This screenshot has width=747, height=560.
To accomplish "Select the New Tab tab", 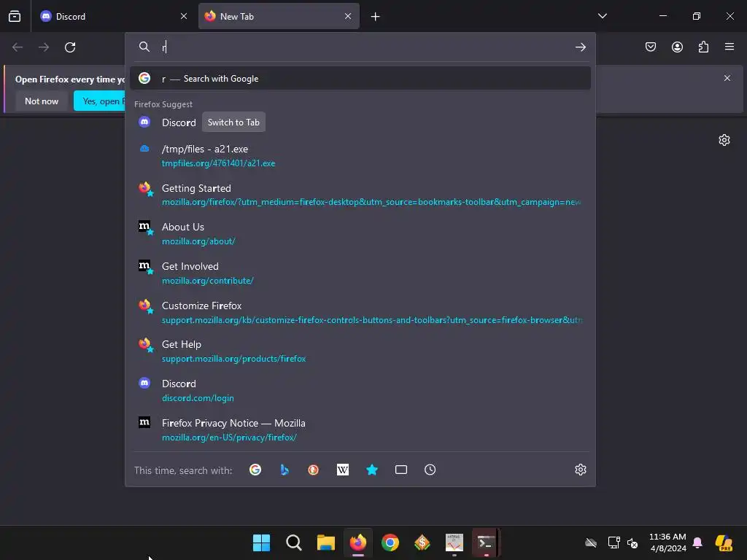I will [279, 16].
